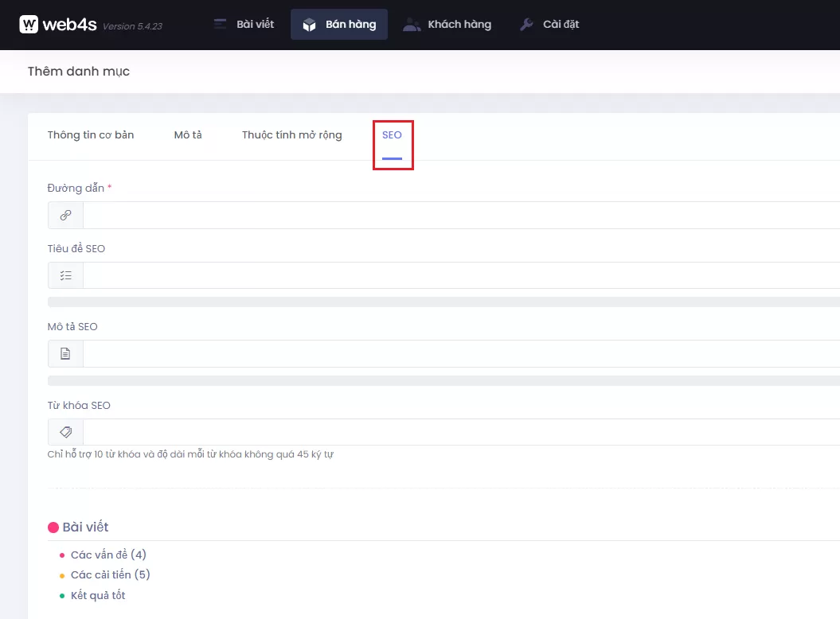Expand Các cải tiến (5) list
The width and height of the screenshot is (840, 619).
point(110,574)
